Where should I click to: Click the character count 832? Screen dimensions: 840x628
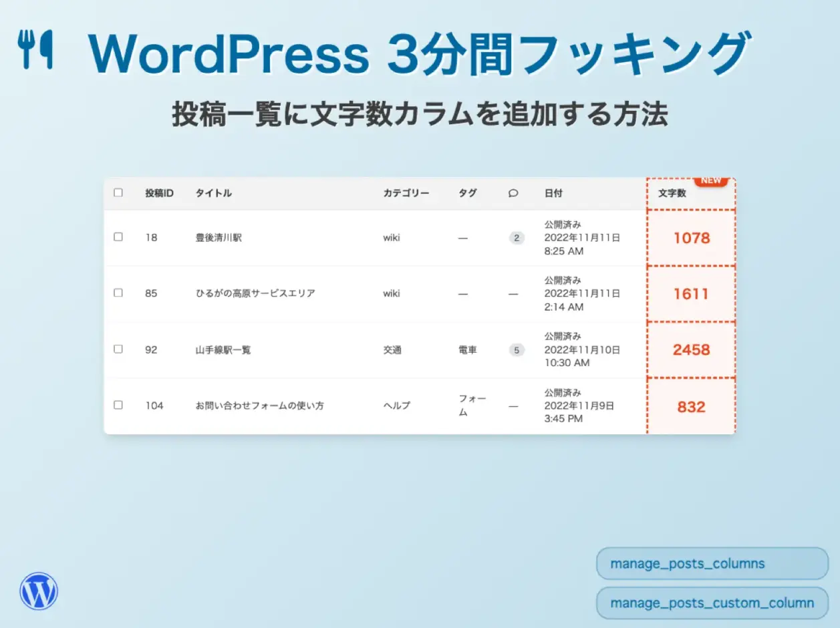point(692,406)
